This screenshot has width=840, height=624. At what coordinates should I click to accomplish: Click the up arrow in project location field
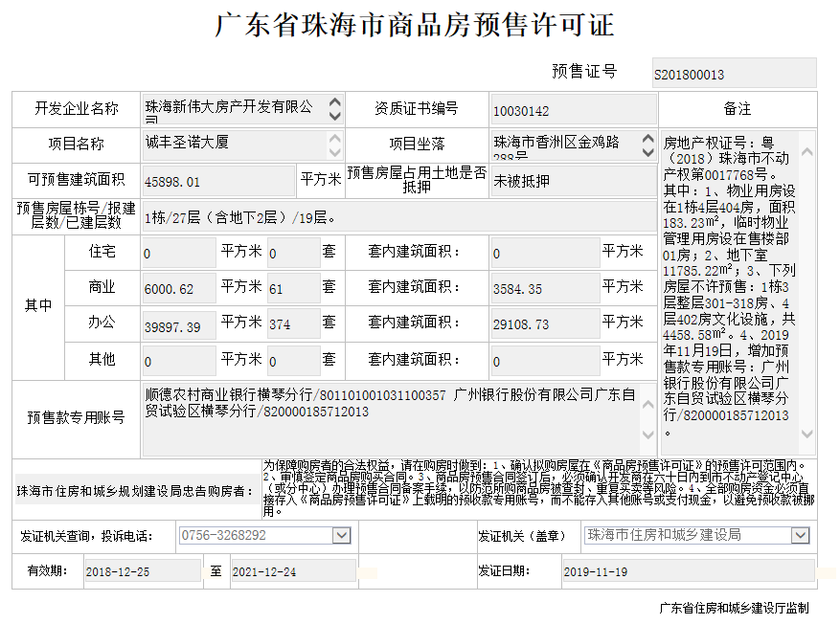[x=647, y=138]
